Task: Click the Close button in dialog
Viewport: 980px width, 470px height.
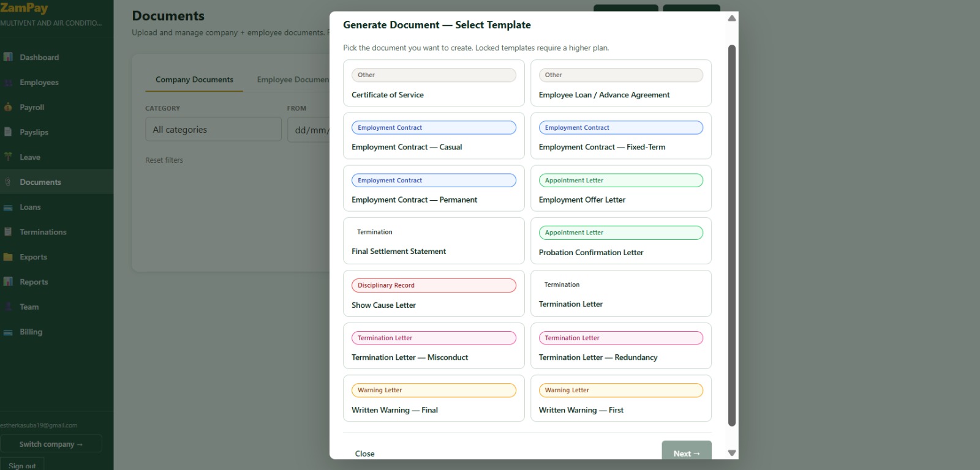Action: tap(364, 453)
